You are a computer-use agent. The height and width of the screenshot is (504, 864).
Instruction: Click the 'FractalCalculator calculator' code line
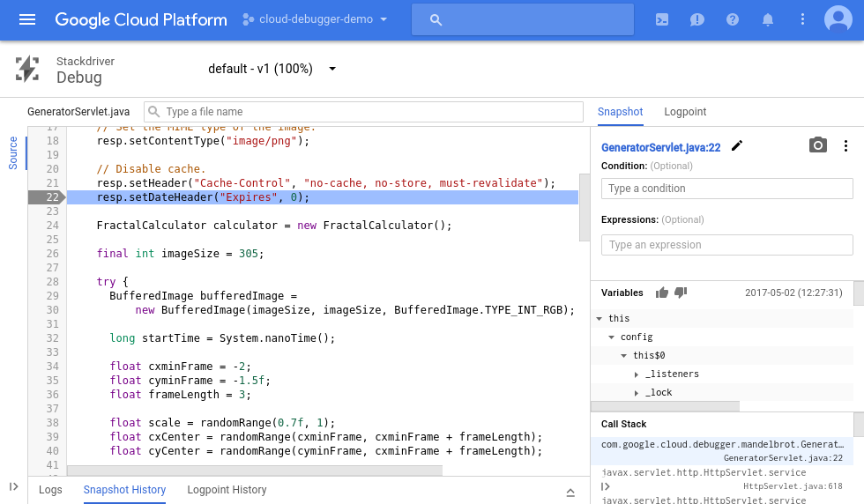pyautogui.click(x=274, y=226)
